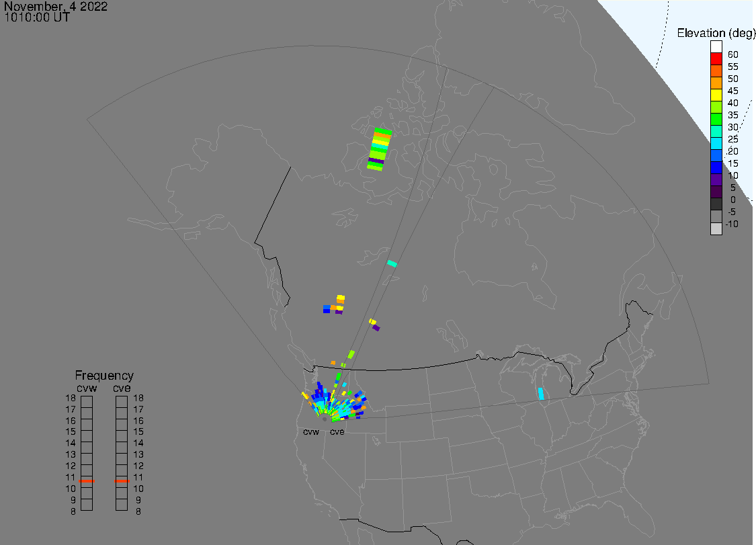Click the white top swatch of the elevation legend
This screenshot has height=545, width=756.
(716, 47)
